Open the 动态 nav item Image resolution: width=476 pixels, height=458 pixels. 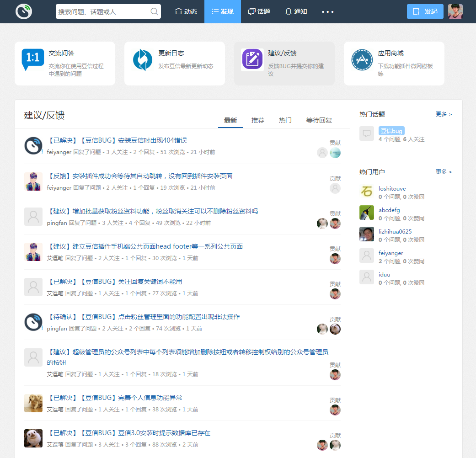pos(186,11)
